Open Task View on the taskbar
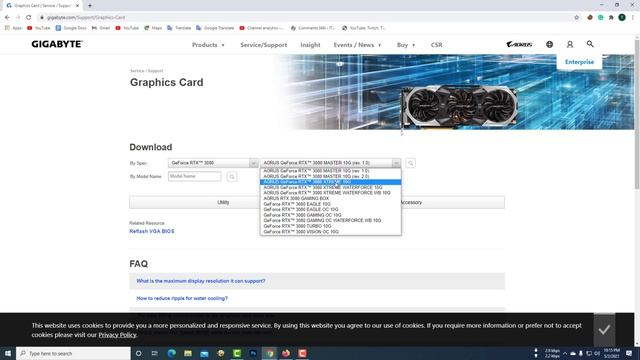Viewport: 640px width, 360px height. [155, 353]
